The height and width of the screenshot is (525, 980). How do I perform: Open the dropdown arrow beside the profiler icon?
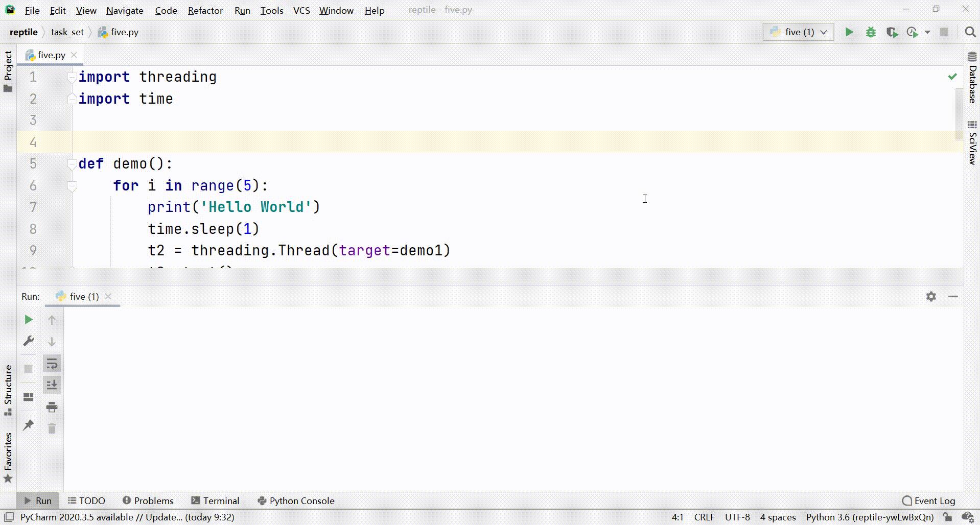tap(927, 32)
